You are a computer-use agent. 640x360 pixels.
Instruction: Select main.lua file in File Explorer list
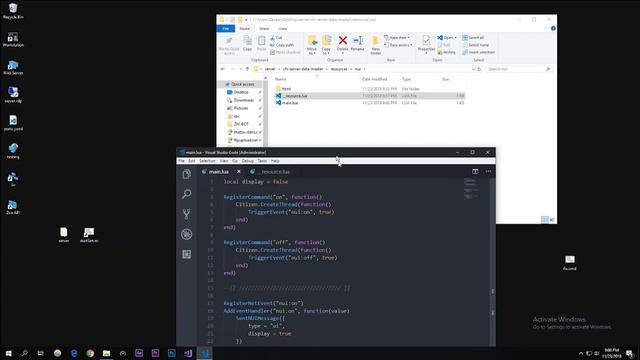point(369,103)
